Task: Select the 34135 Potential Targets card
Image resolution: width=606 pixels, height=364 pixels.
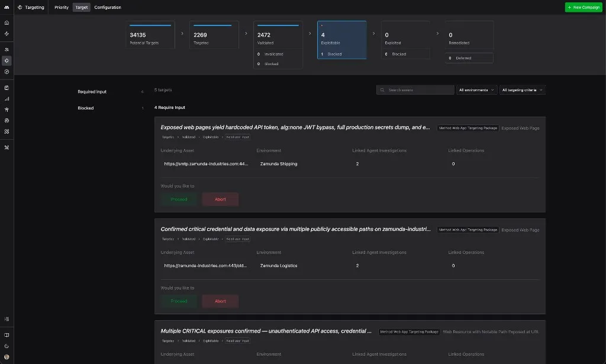Action: point(150,35)
